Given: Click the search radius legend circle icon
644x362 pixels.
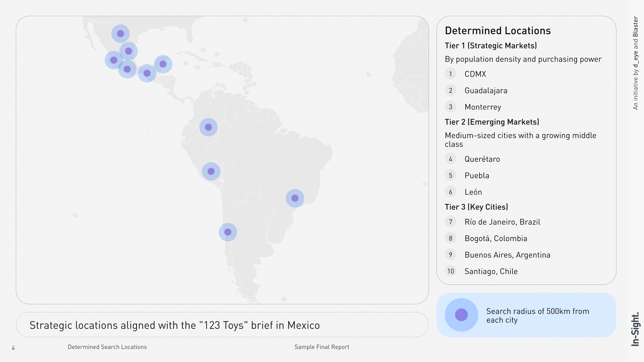Looking at the screenshot, I should 461,315.
